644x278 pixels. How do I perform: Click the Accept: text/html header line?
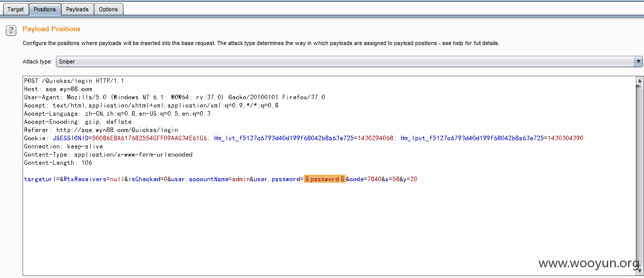(x=151, y=105)
